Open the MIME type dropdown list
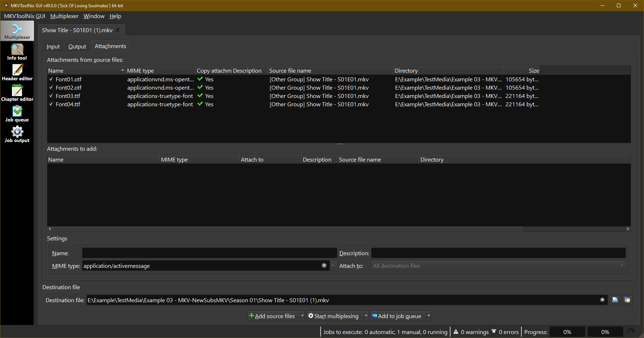Screen dimensions: 644x338 coord(332,265)
